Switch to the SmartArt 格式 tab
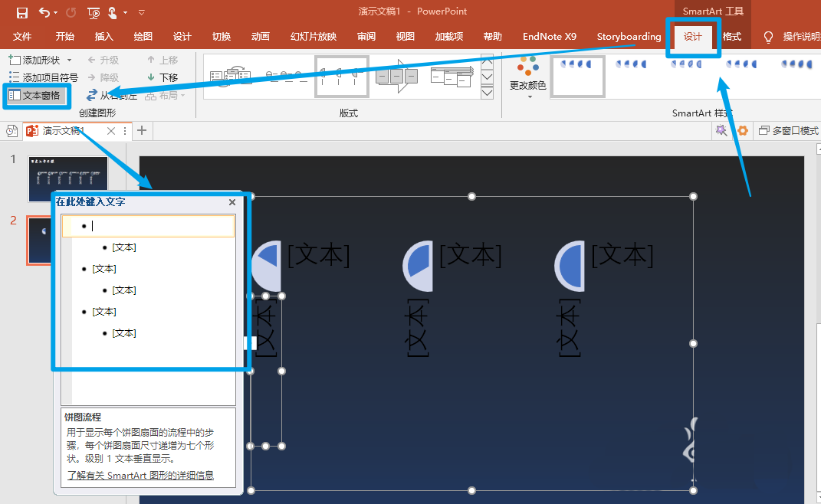Viewport: 821px width, 504px height. (732, 36)
